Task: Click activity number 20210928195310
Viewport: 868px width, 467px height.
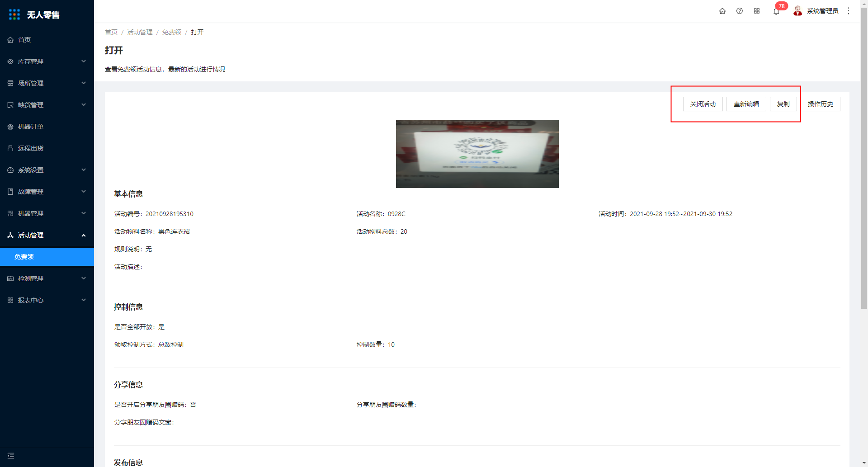Action: pos(170,214)
